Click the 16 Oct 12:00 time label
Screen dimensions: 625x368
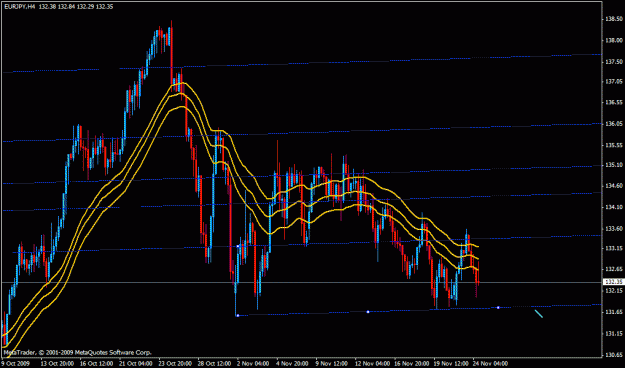pos(96,364)
